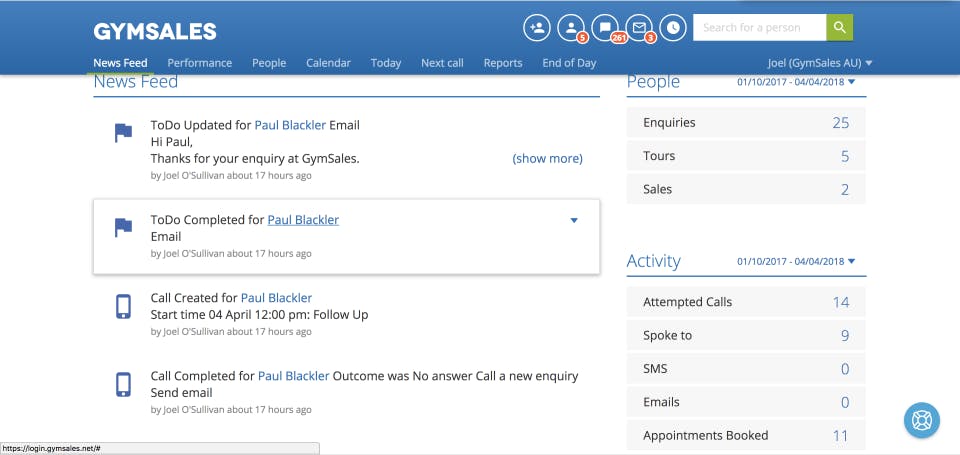Click the Sales count 2

coord(845,189)
